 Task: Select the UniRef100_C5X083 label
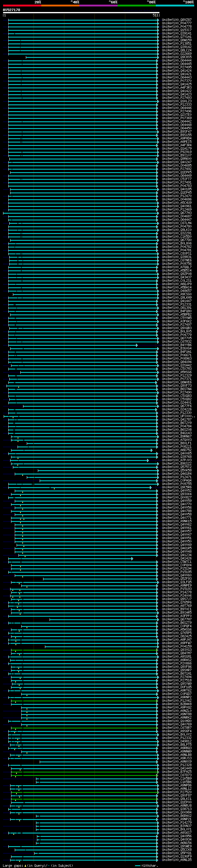[x=177, y=396]
